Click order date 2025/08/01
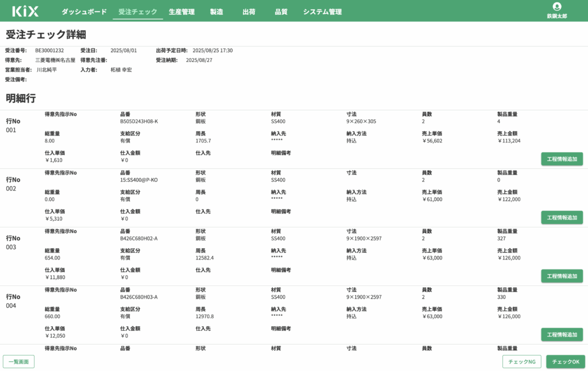588x371 pixels. [x=123, y=51]
